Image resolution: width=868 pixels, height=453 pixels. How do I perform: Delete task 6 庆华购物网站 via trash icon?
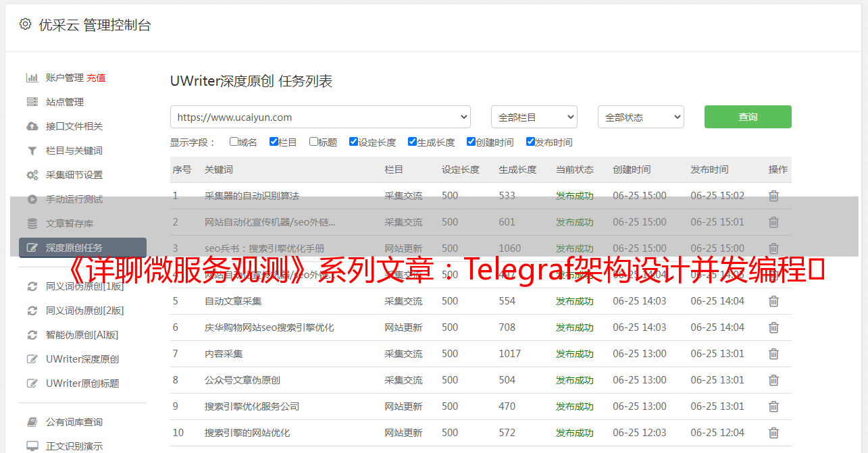click(773, 327)
